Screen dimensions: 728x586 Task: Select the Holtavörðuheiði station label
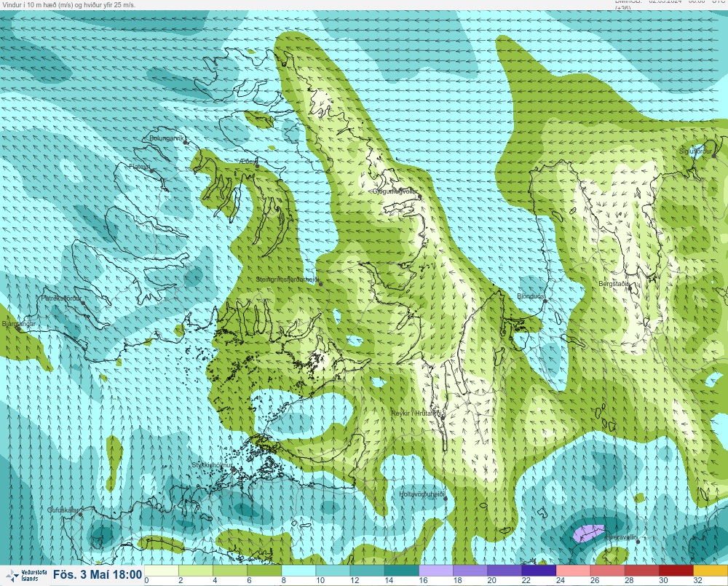pos(422,494)
